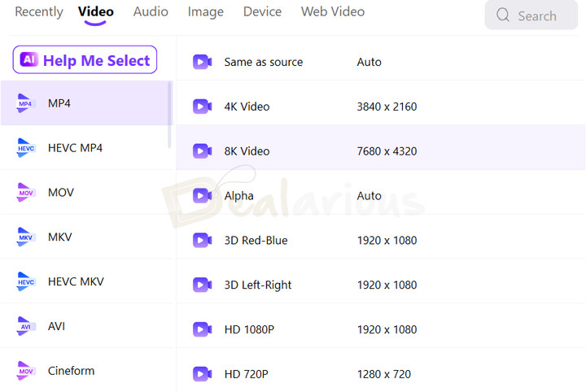Choose the 3D Left-Right preset label
586x392 pixels.
(x=257, y=285)
